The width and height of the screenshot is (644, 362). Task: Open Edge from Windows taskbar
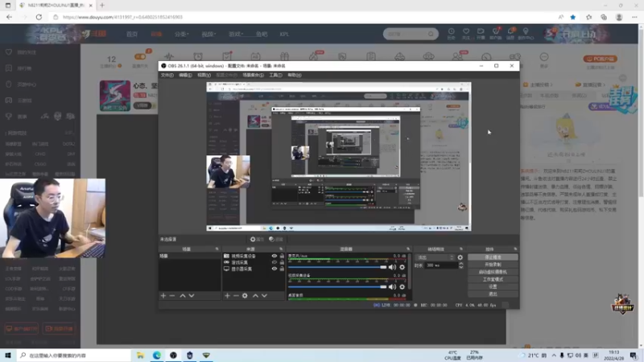(157, 355)
